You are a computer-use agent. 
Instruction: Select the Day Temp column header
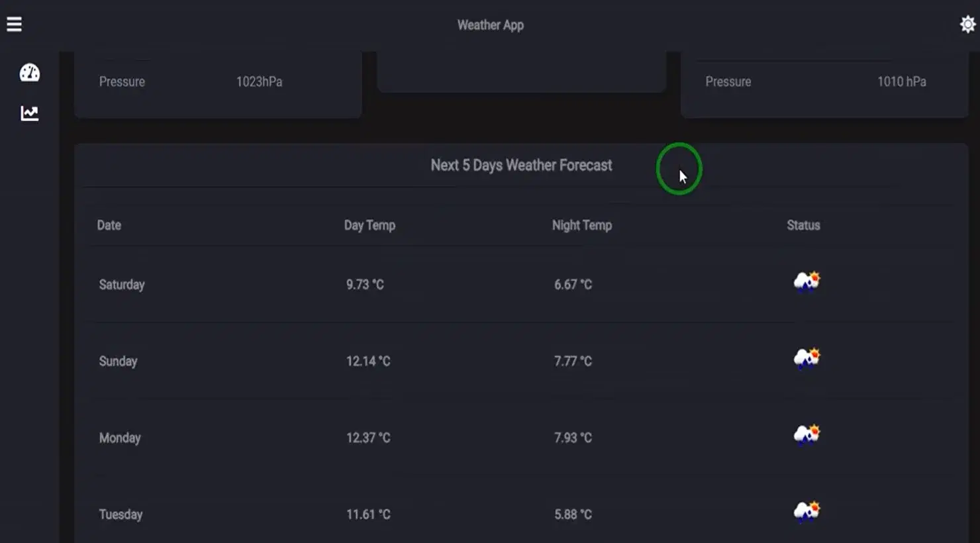tap(369, 225)
